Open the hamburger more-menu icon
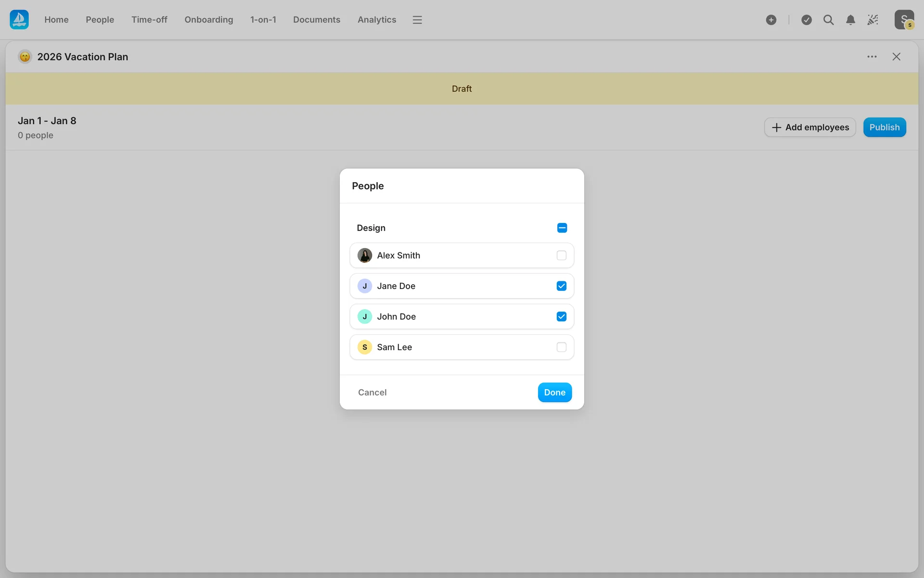The height and width of the screenshot is (578, 924). 417,20
